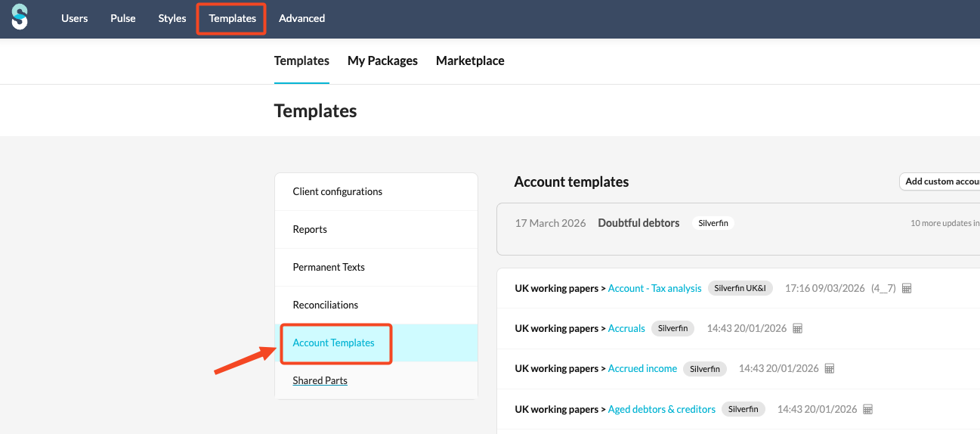Open the Accrued income template link
The height and width of the screenshot is (434, 980).
pyautogui.click(x=642, y=368)
